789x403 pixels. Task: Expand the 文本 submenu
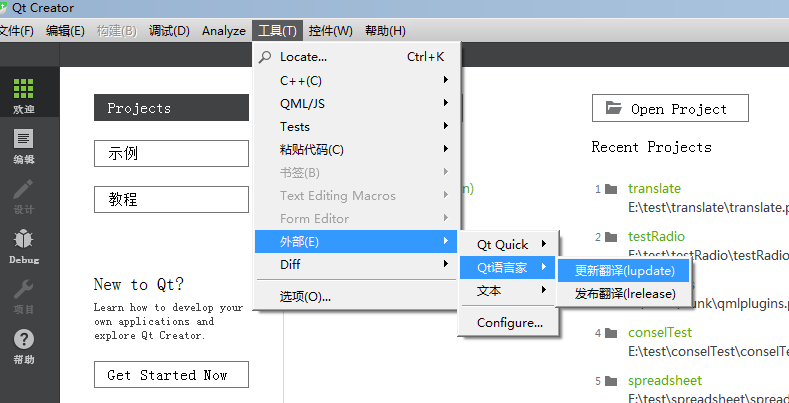508,291
